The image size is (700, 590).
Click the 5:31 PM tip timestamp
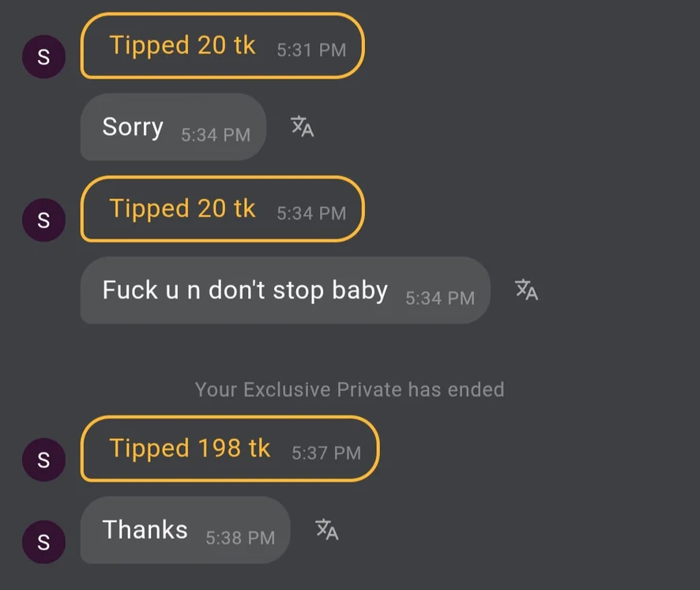[311, 50]
